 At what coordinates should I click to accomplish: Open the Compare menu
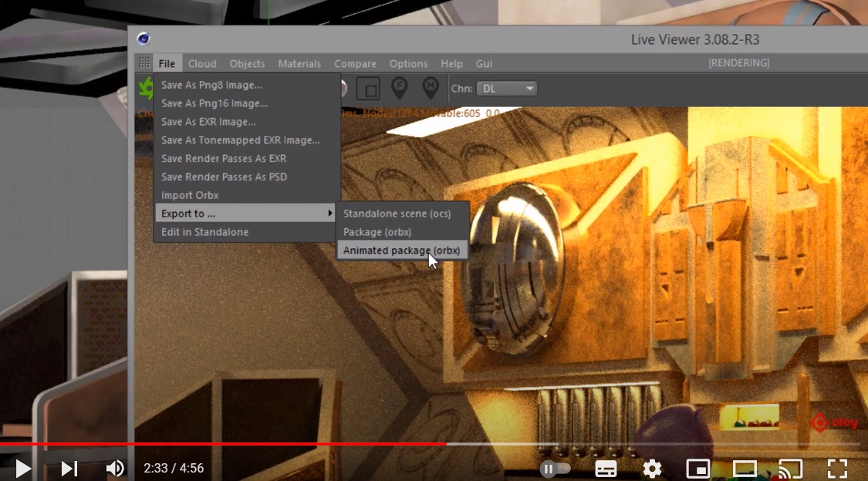[x=355, y=63]
